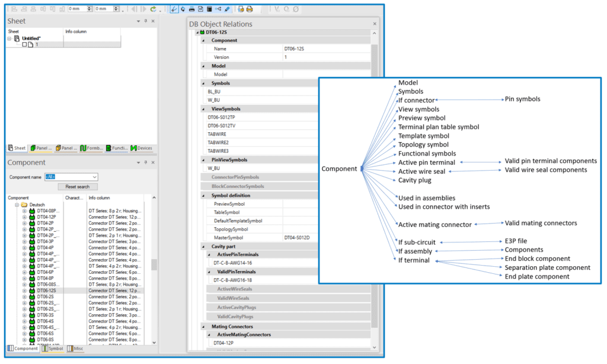The width and height of the screenshot is (607, 364).
Task: Click the batch print icon near toolbar right
Action: pos(250,8)
